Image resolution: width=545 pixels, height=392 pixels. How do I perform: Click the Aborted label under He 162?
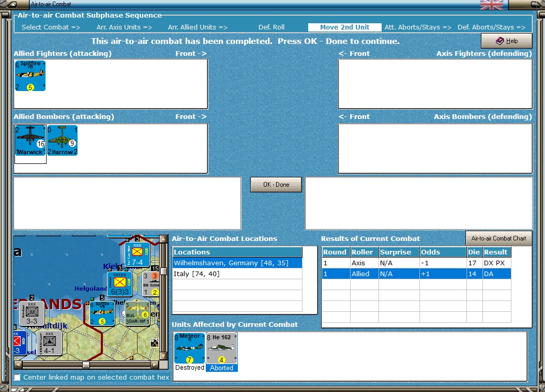(x=222, y=368)
